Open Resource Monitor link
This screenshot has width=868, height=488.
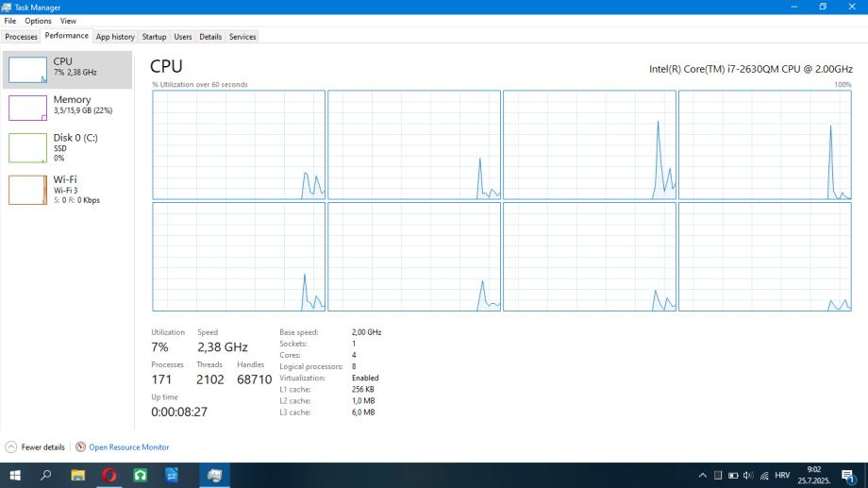point(129,447)
